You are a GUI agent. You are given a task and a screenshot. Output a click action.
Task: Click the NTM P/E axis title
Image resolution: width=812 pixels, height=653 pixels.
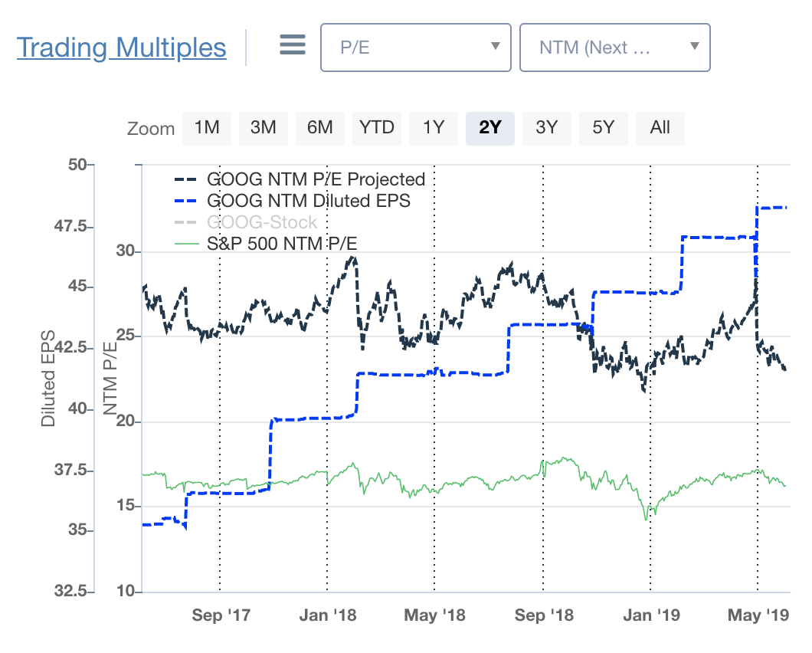[x=110, y=379]
